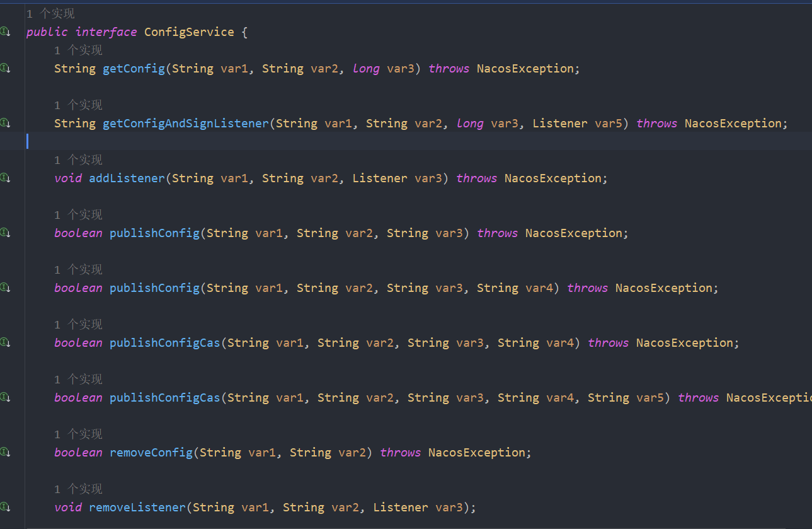Click the 'interface' keyword
812x529 pixels.
click(106, 32)
